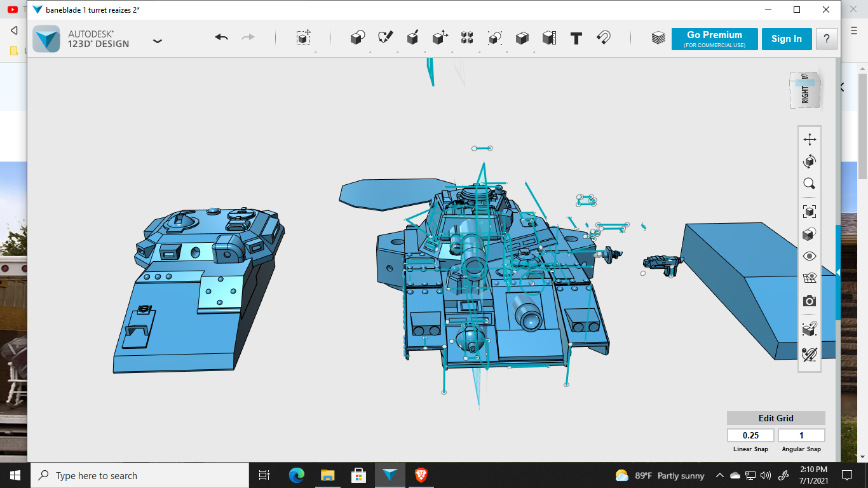
Task: Open the visual style materials and outlines dropdown
Action: [x=810, y=234]
